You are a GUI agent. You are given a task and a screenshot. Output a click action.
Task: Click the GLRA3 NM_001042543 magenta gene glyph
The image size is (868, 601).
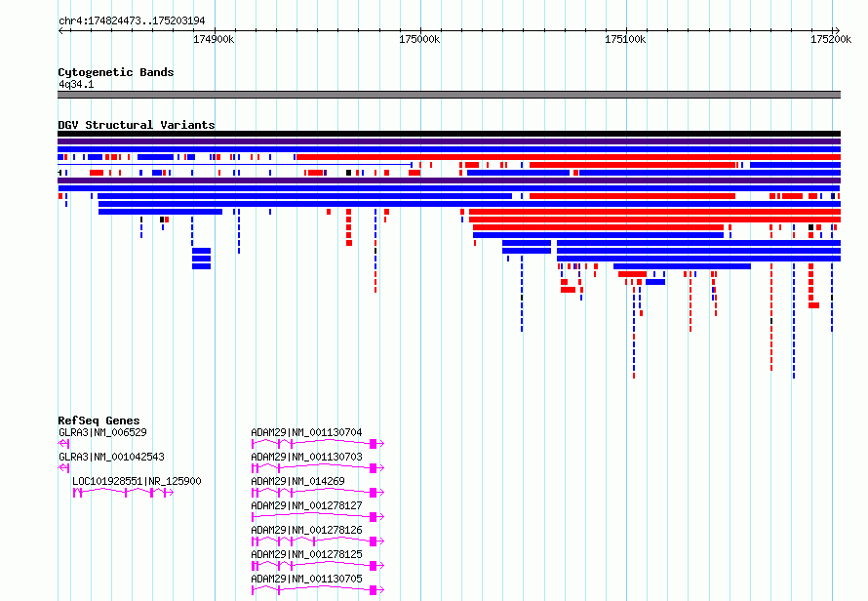point(63,468)
